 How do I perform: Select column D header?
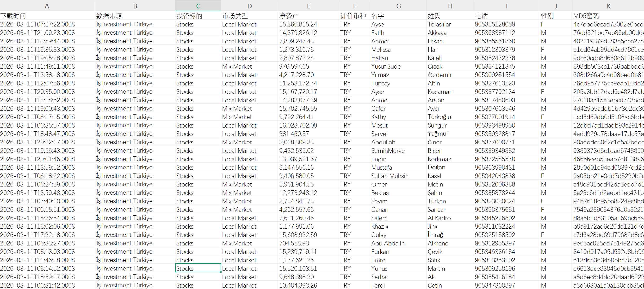[x=249, y=6]
